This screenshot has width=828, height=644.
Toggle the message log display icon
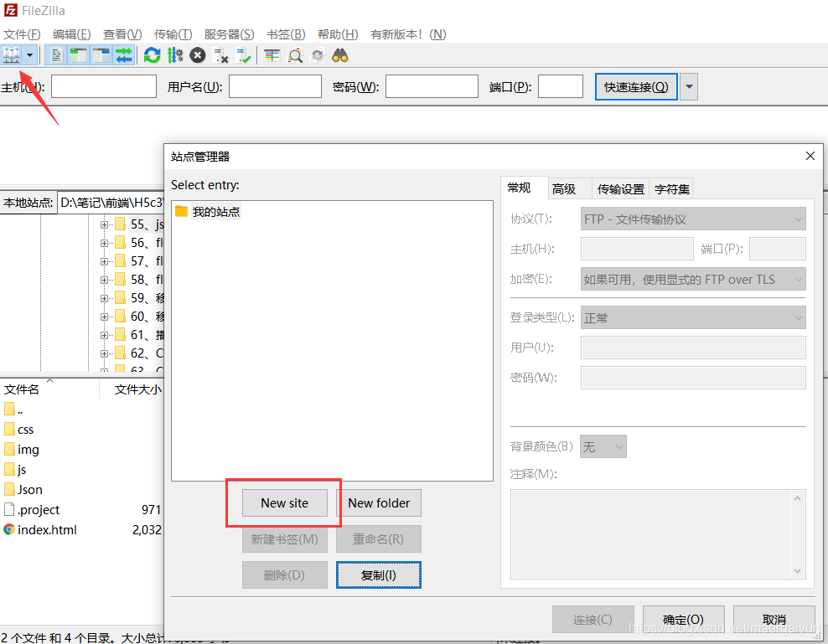pyautogui.click(x=56, y=55)
